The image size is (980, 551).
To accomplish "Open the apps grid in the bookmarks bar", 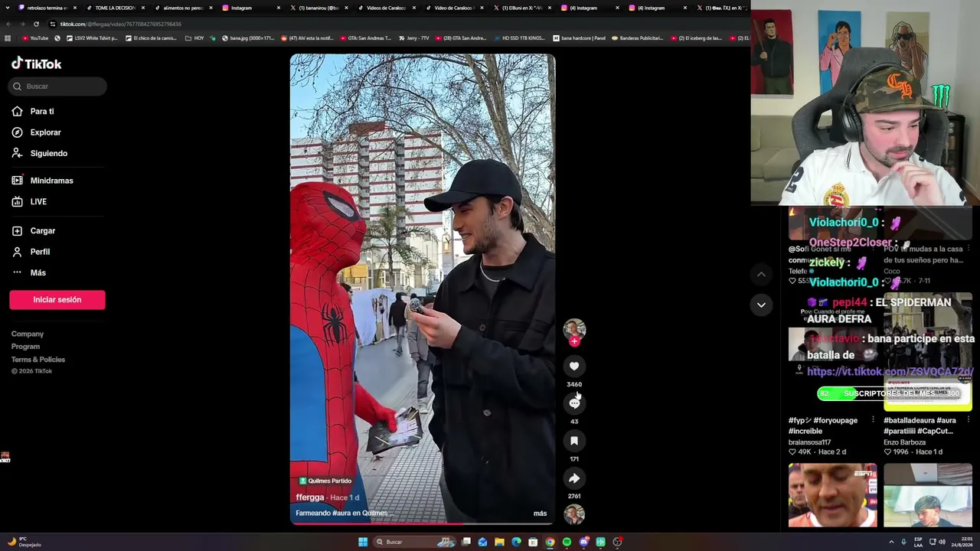I will [x=8, y=38].
